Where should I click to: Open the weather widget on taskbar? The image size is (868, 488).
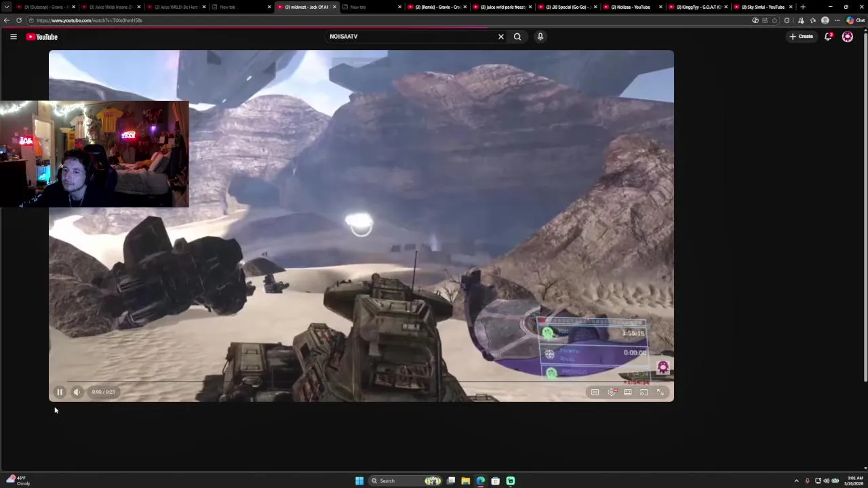pyautogui.click(x=18, y=481)
